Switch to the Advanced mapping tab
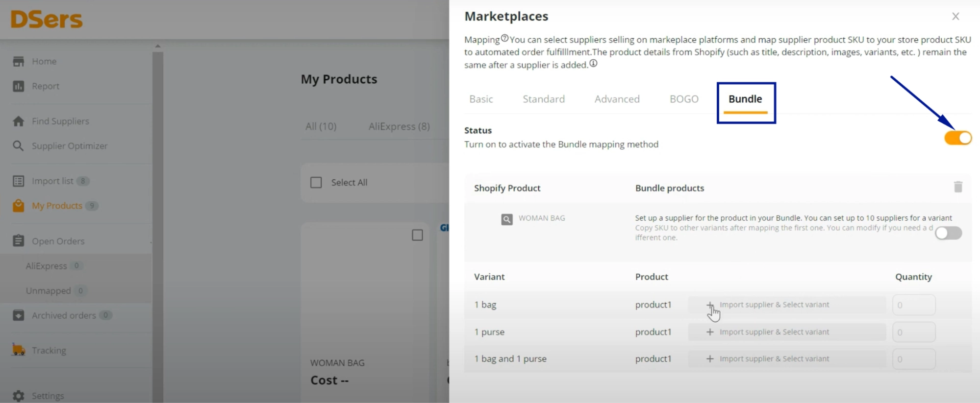This screenshot has height=403, width=980. (617, 99)
